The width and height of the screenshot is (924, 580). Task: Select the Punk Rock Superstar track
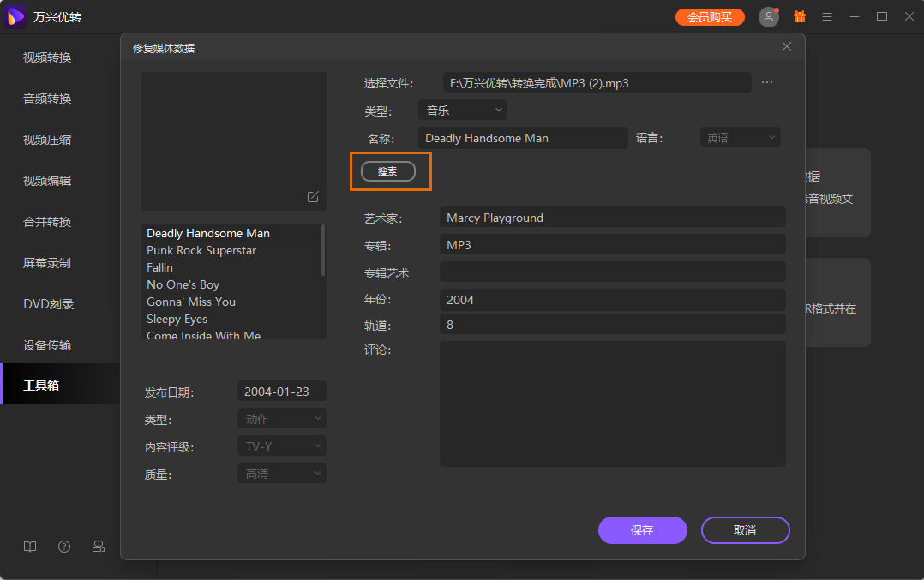point(201,250)
